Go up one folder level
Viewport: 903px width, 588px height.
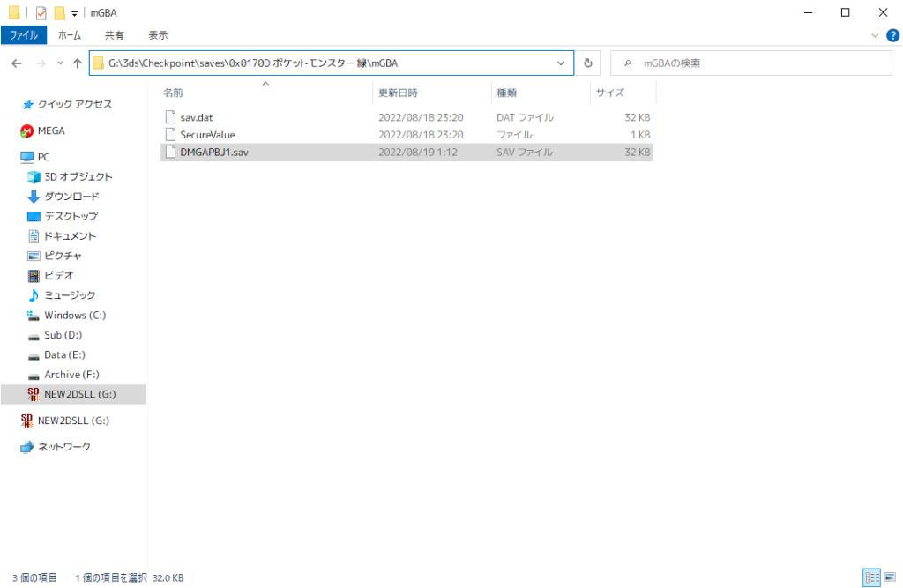coord(78,63)
